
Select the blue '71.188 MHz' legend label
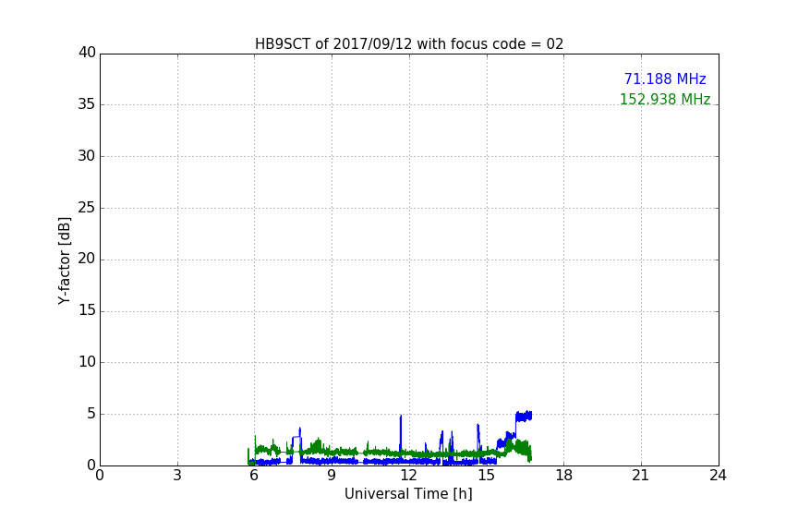665,79
